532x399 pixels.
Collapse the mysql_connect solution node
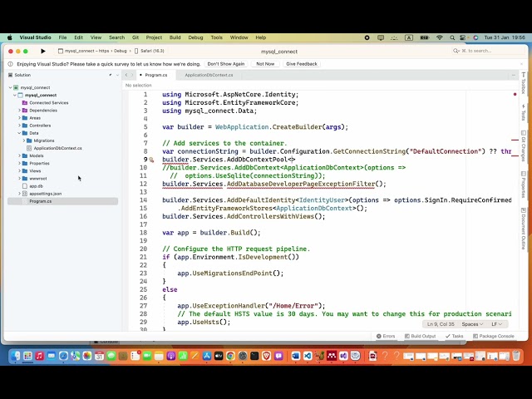click(x=11, y=87)
